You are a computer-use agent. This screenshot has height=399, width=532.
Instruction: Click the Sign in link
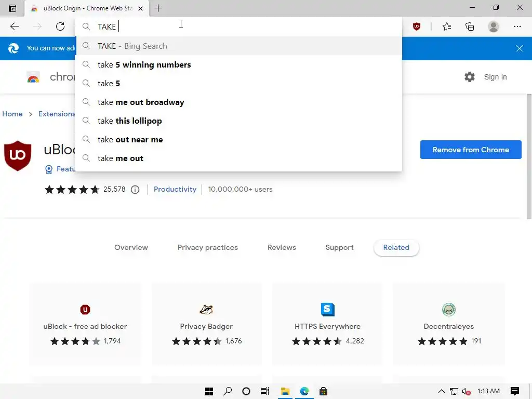pos(495,77)
